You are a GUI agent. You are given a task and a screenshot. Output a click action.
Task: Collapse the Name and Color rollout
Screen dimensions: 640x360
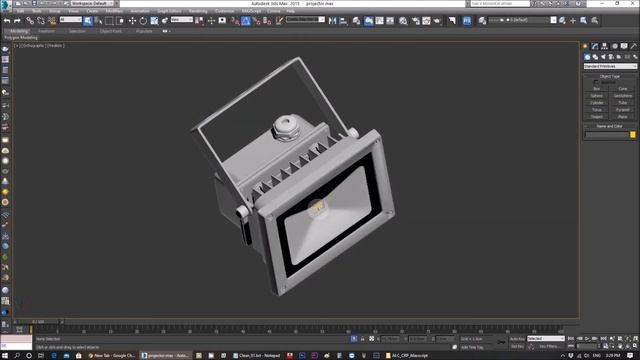[610, 126]
